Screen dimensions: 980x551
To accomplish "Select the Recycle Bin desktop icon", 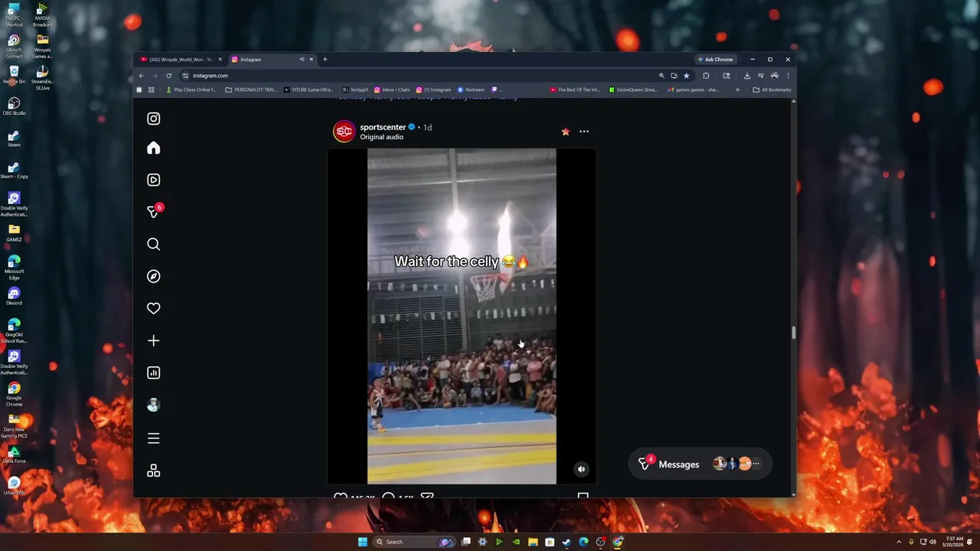I will coord(14,74).
